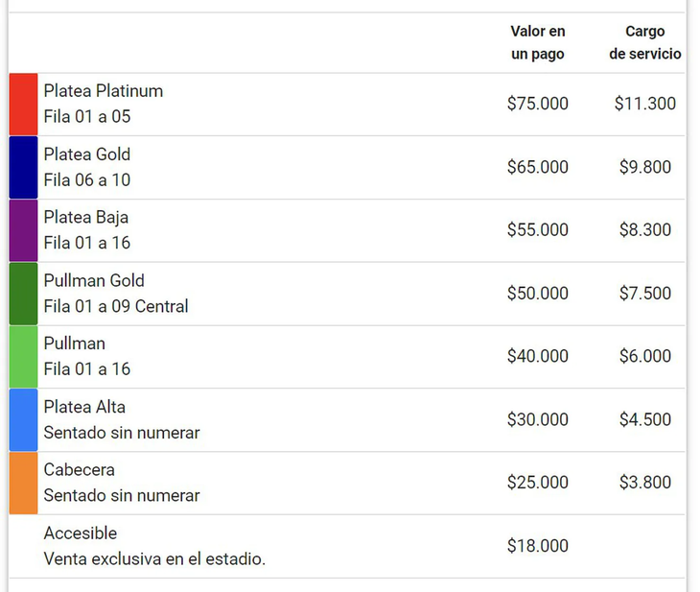This screenshot has height=592, width=700.
Task: Select the dark blue Platea Gold swatch
Action: [23, 168]
